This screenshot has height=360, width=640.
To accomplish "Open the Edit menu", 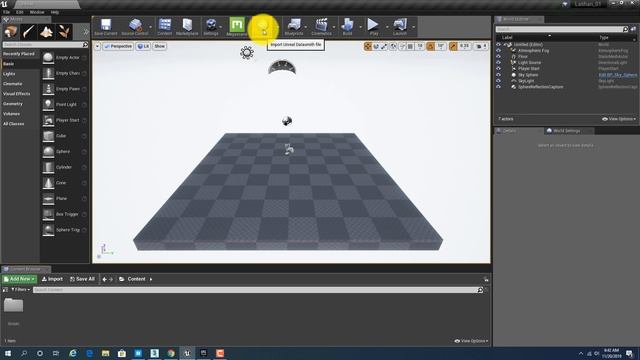I will 19,12.
